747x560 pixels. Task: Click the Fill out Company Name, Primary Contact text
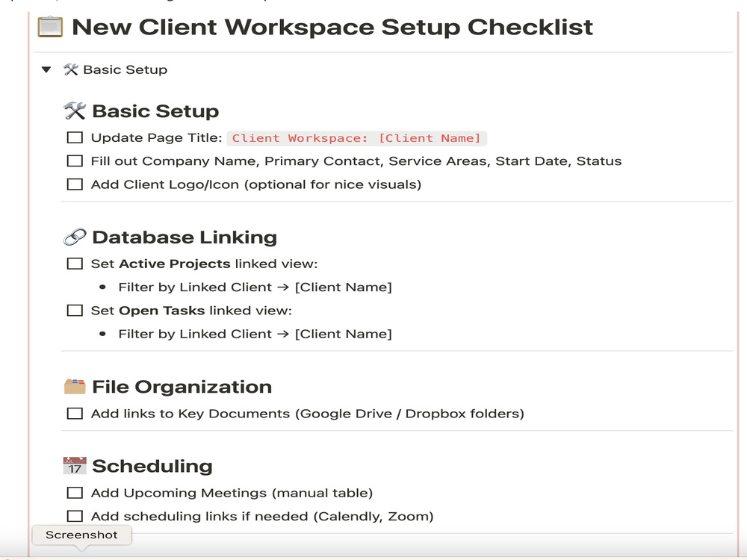coord(356,161)
